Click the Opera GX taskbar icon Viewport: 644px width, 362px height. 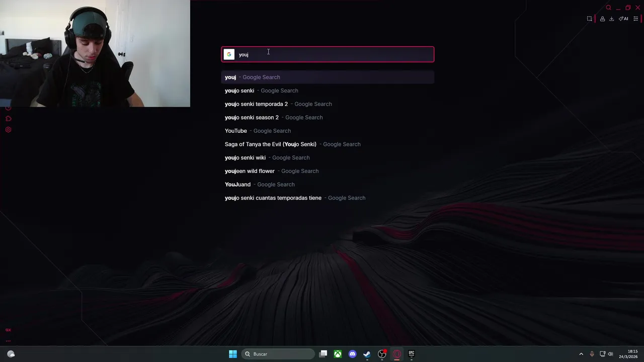tap(396, 354)
